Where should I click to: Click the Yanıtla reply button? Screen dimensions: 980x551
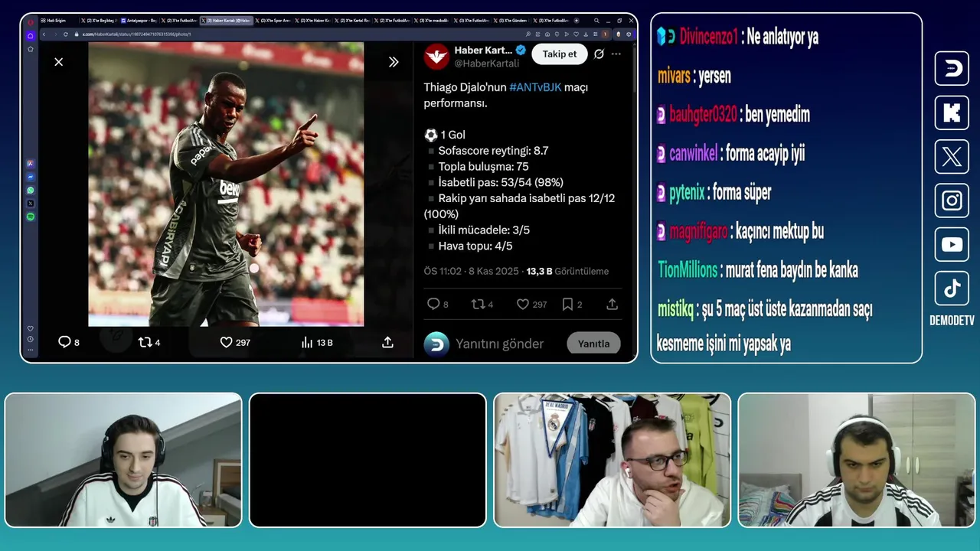point(593,344)
